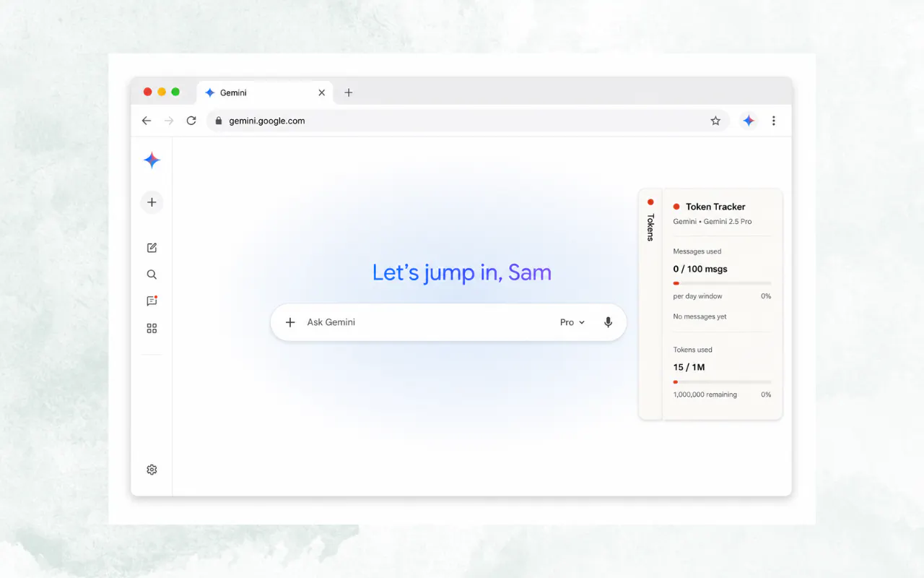Open settings gear in the sidebar
The image size is (924, 578).
click(152, 470)
